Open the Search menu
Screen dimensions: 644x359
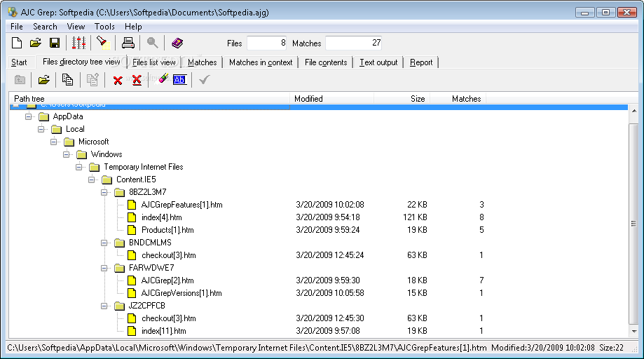point(45,27)
